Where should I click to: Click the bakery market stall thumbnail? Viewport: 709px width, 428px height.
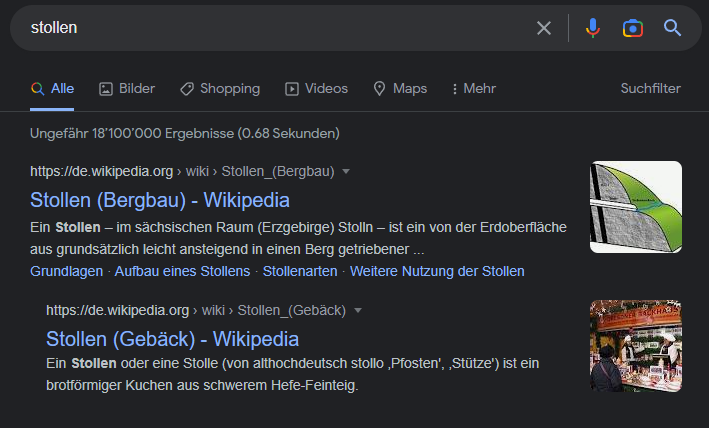click(636, 346)
